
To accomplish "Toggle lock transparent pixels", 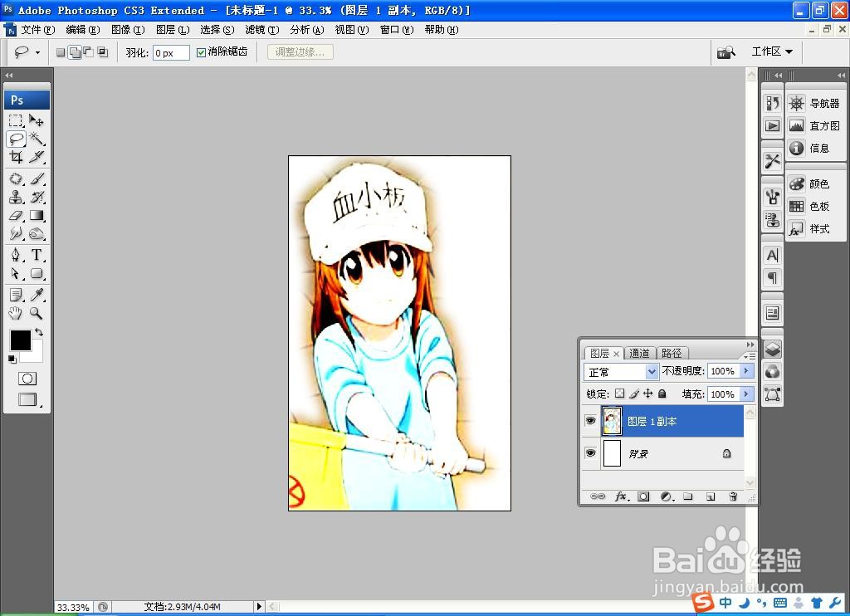I will 619,394.
